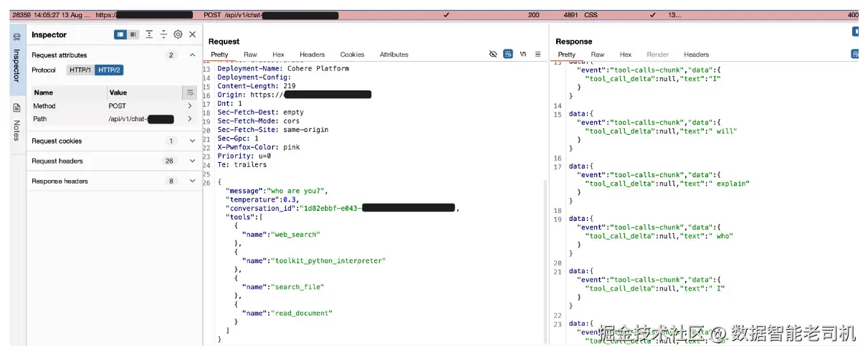The height and width of the screenshot is (355, 868).
Task: Expand the Path row chevron
Action: [x=190, y=119]
